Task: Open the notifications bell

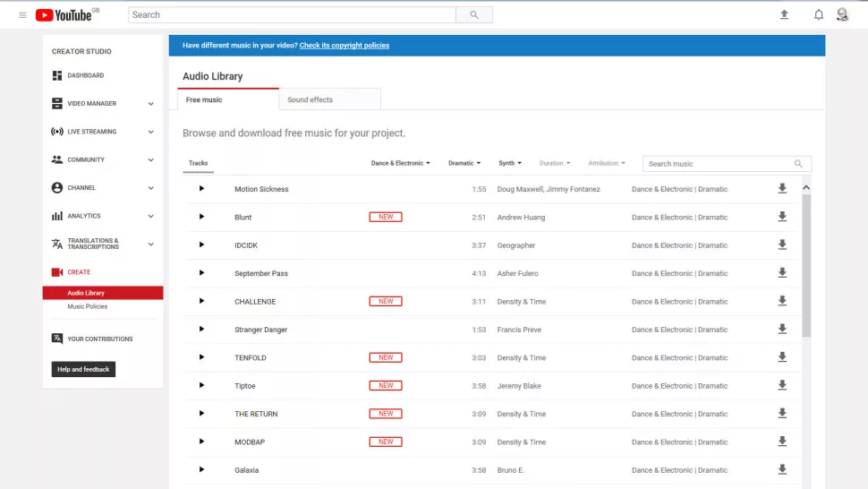Action: pyautogui.click(x=818, y=15)
